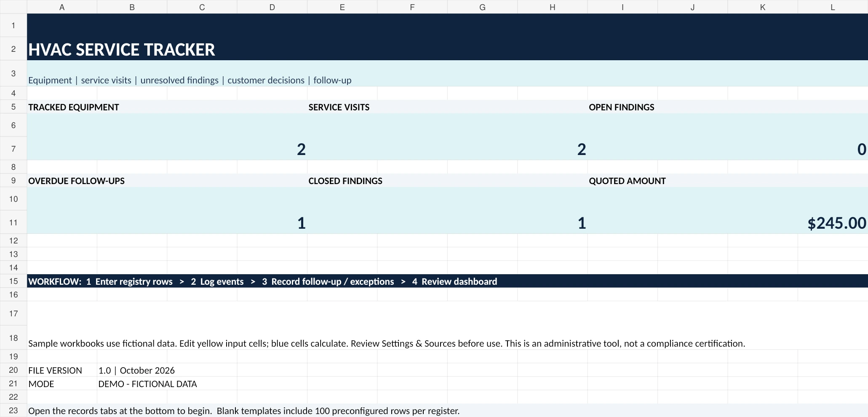The height and width of the screenshot is (417, 868).
Task: Select the OPEN FINDINGS label
Action: tap(728, 107)
